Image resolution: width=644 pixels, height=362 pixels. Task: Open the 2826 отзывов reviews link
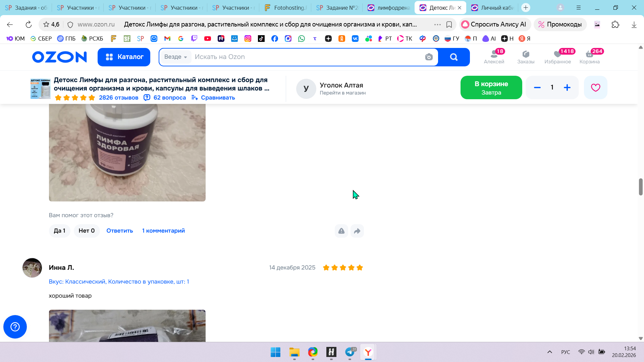118,98
